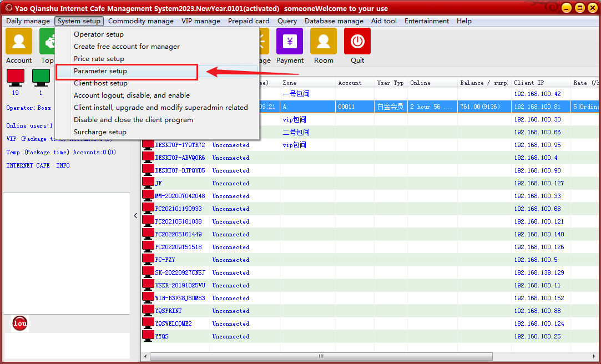Click the green online computers status icon
Viewport: 601px width, 364px height.
pyautogui.click(x=41, y=77)
